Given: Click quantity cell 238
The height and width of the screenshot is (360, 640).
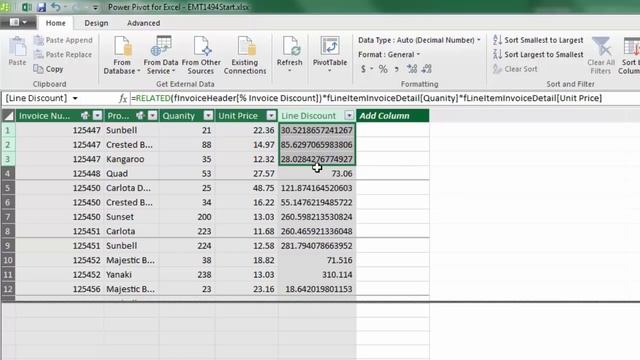Looking at the screenshot, I should [187, 275].
